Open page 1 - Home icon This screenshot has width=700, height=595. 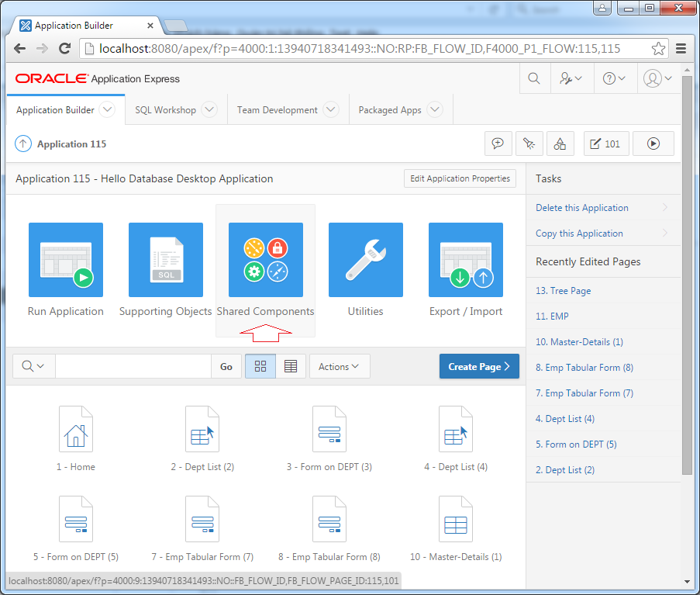tap(76, 429)
